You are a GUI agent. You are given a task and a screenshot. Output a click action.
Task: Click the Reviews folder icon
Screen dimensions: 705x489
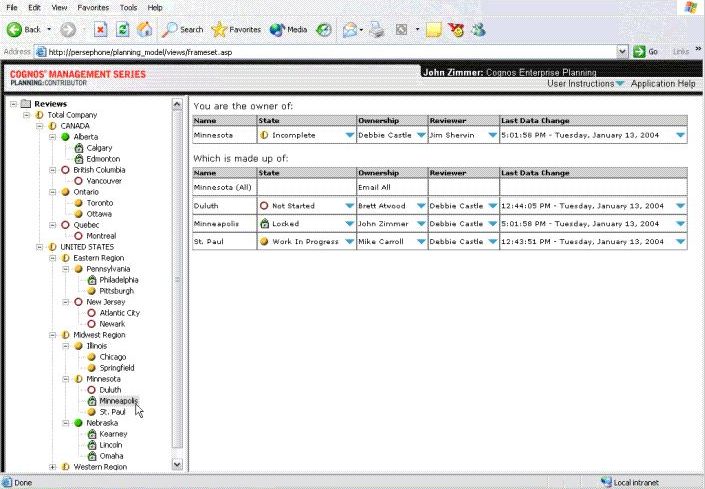click(x=26, y=104)
